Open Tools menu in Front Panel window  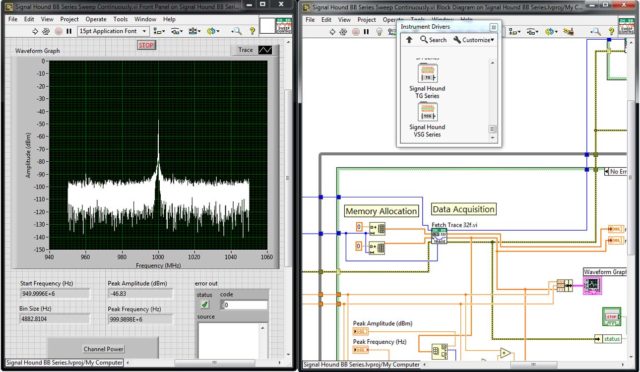pos(120,19)
